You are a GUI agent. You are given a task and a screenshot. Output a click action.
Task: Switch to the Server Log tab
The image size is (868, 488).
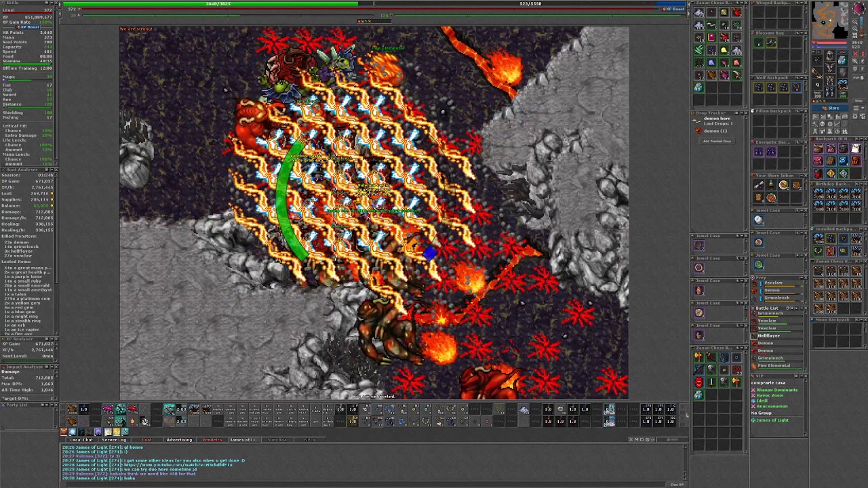point(115,440)
